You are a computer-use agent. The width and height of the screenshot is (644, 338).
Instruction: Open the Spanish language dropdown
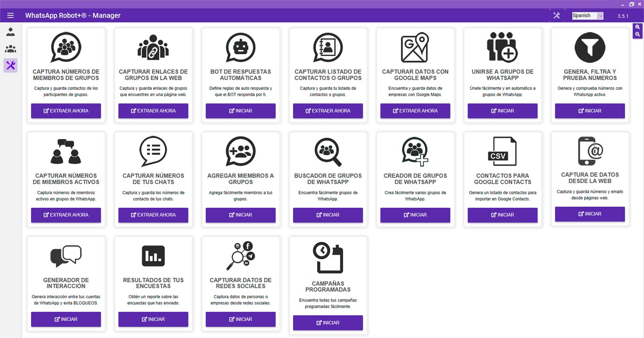tap(588, 15)
